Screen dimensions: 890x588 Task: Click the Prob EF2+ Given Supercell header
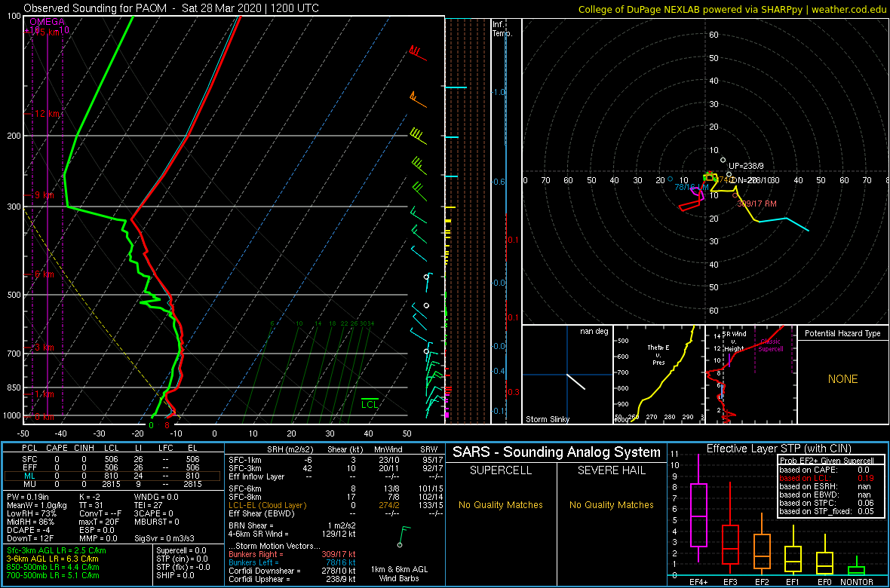click(x=827, y=461)
